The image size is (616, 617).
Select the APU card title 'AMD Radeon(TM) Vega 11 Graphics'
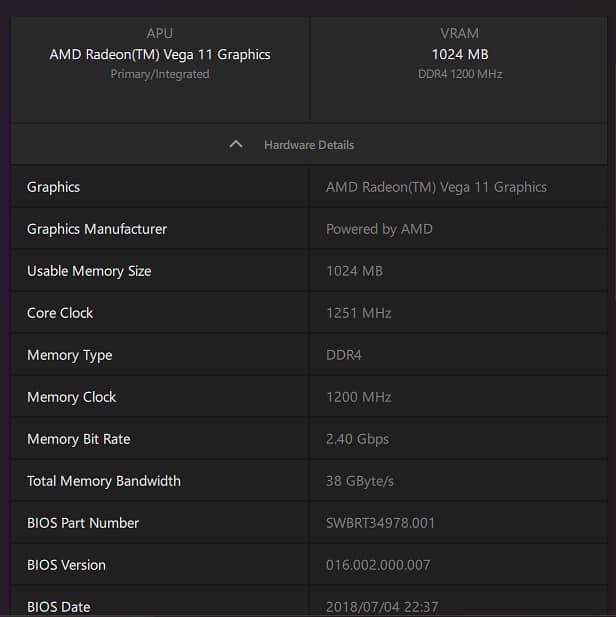tap(160, 54)
